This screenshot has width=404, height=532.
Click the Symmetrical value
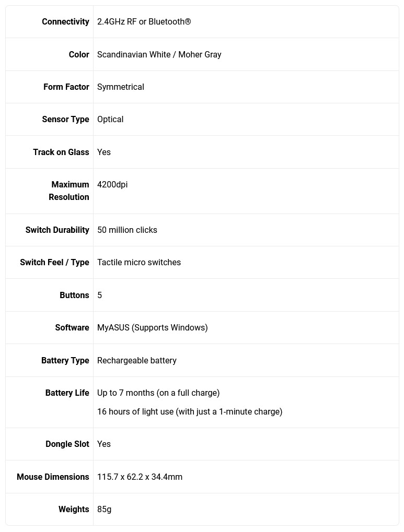coord(120,87)
